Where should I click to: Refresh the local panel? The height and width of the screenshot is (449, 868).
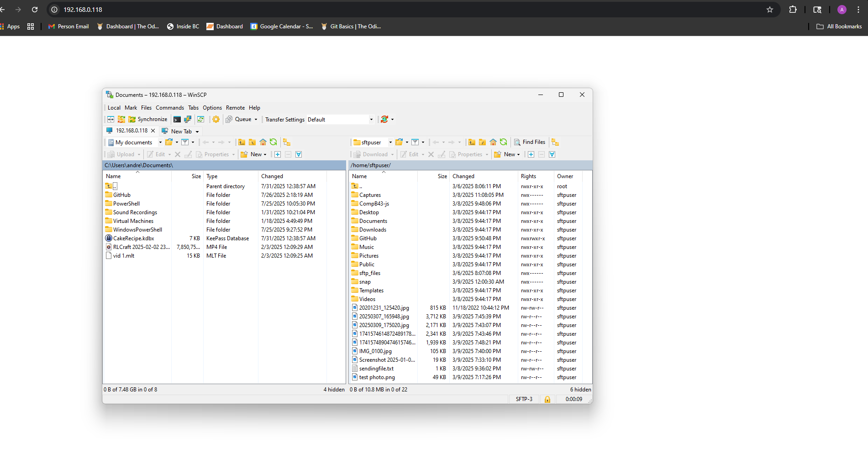point(274,142)
